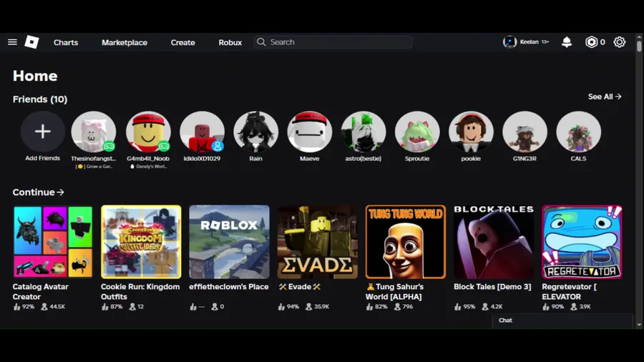
Task: Open the Continue section link
Action: [38, 192]
